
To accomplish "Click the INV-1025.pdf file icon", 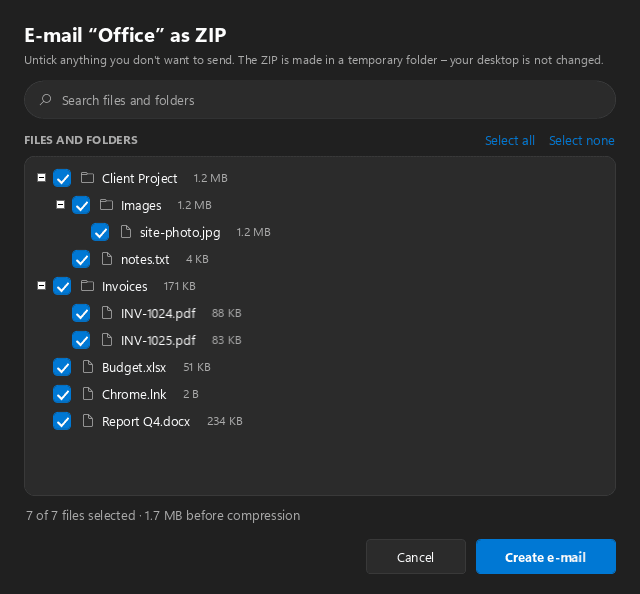I will (107, 340).
